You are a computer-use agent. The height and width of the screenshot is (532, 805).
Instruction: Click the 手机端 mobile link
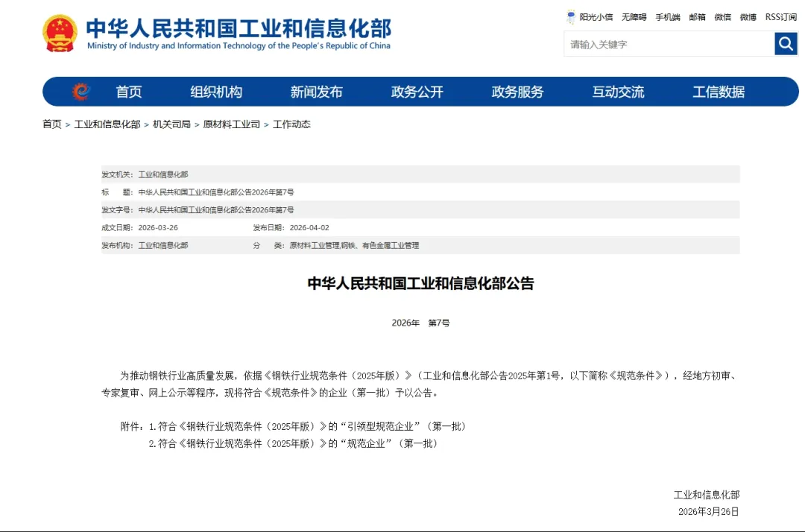668,17
